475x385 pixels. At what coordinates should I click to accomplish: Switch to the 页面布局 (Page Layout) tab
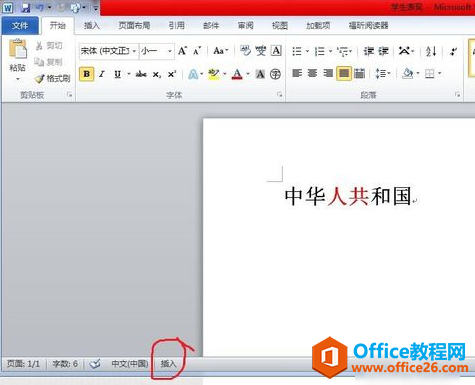[134, 26]
